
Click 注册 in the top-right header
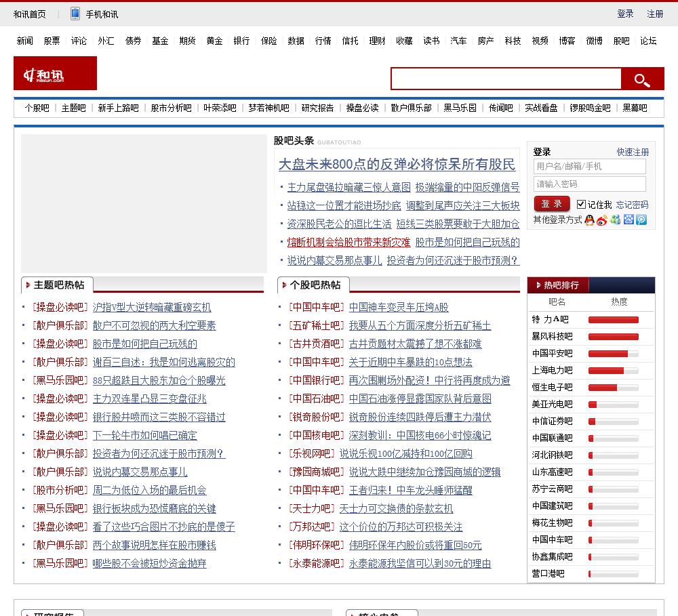coord(655,14)
